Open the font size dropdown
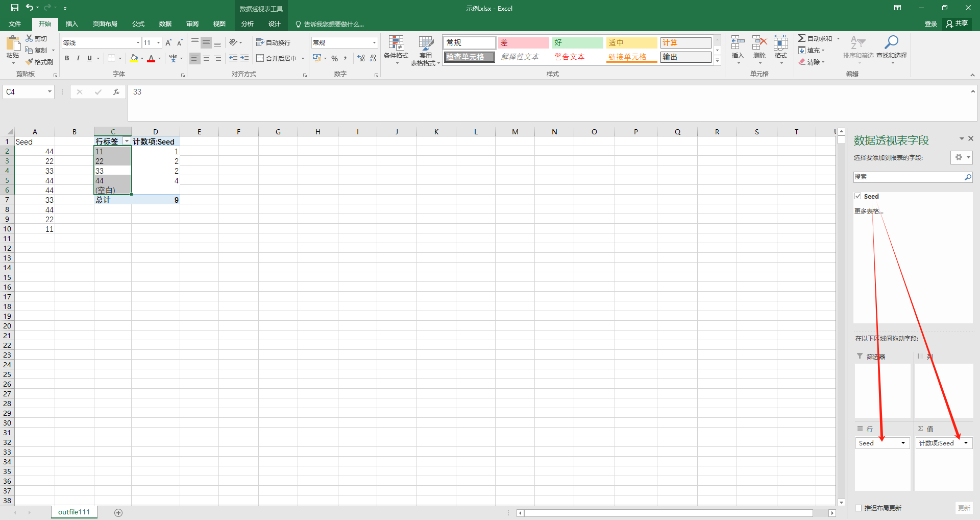980x520 pixels. point(159,43)
